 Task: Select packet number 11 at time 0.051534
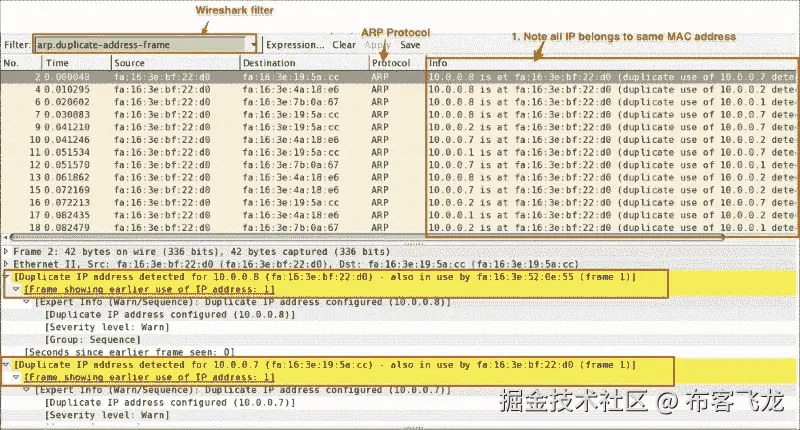click(399, 153)
